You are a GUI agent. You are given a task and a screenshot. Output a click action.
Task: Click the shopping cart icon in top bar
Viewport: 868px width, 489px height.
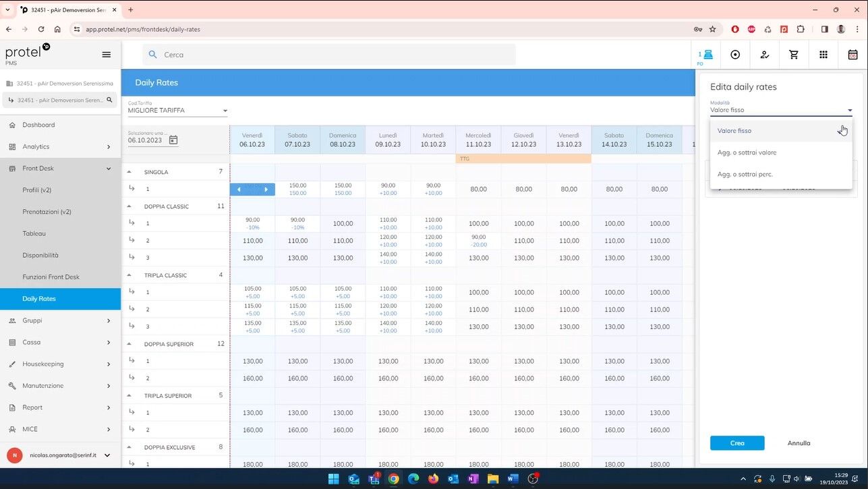click(794, 55)
